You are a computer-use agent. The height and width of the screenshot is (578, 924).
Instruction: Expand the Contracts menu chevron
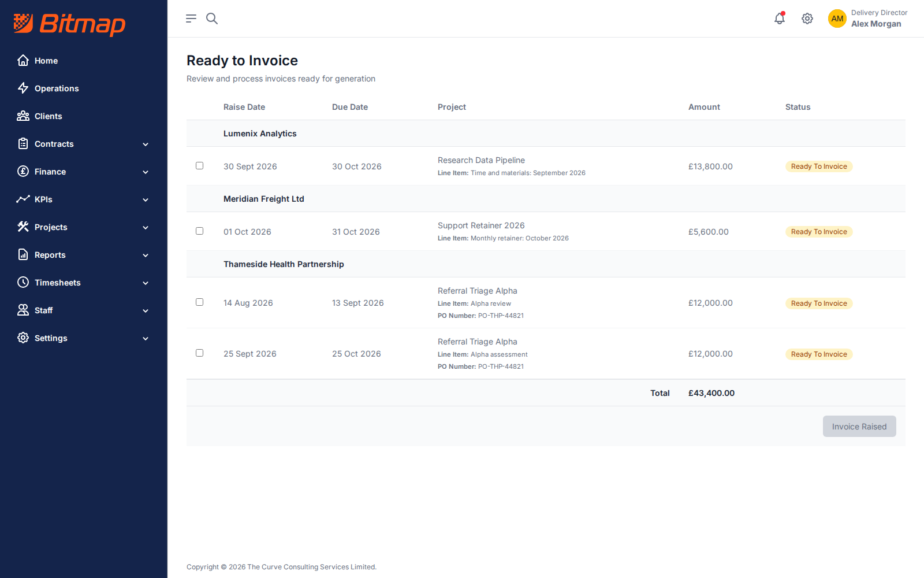tap(146, 144)
